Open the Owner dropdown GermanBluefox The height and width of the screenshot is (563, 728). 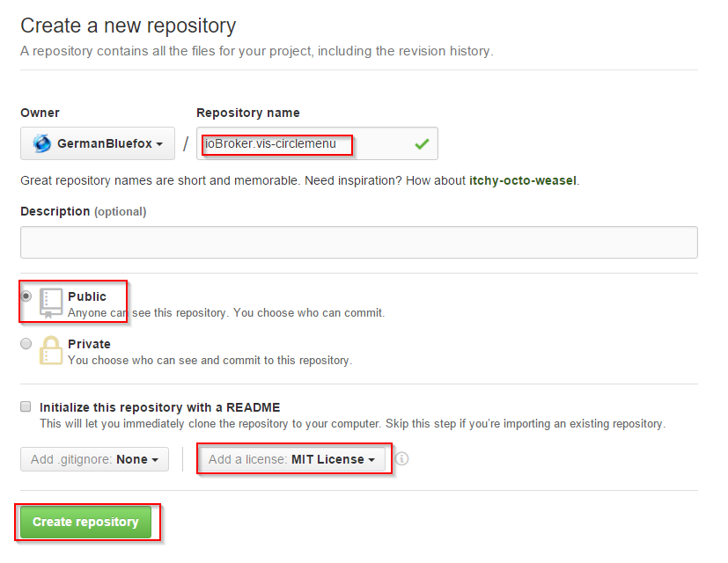click(97, 143)
